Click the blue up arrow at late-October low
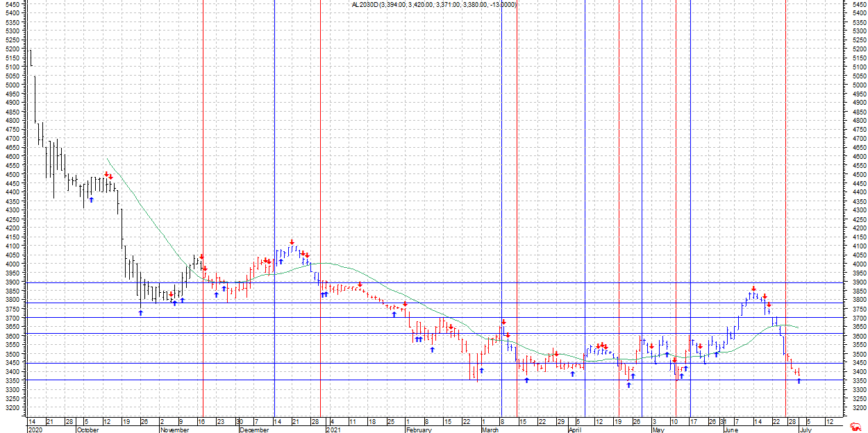The width and height of the screenshot is (868, 433). tap(140, 312)
